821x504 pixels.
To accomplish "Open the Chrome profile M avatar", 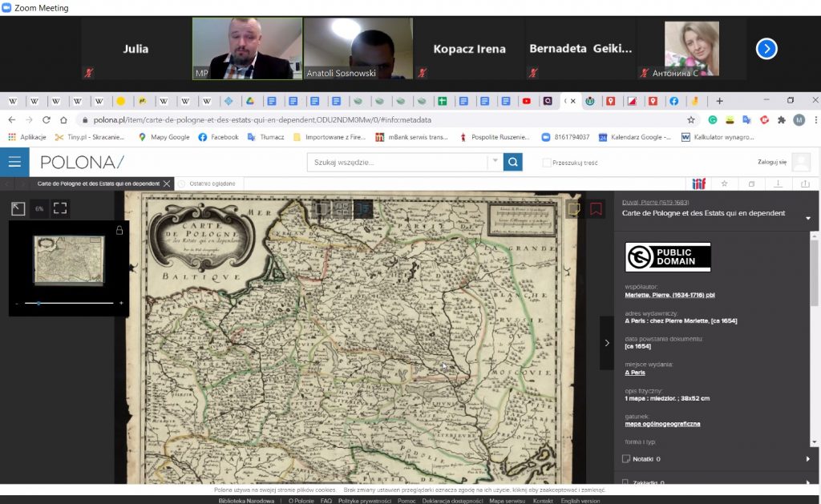I will 799,120.
